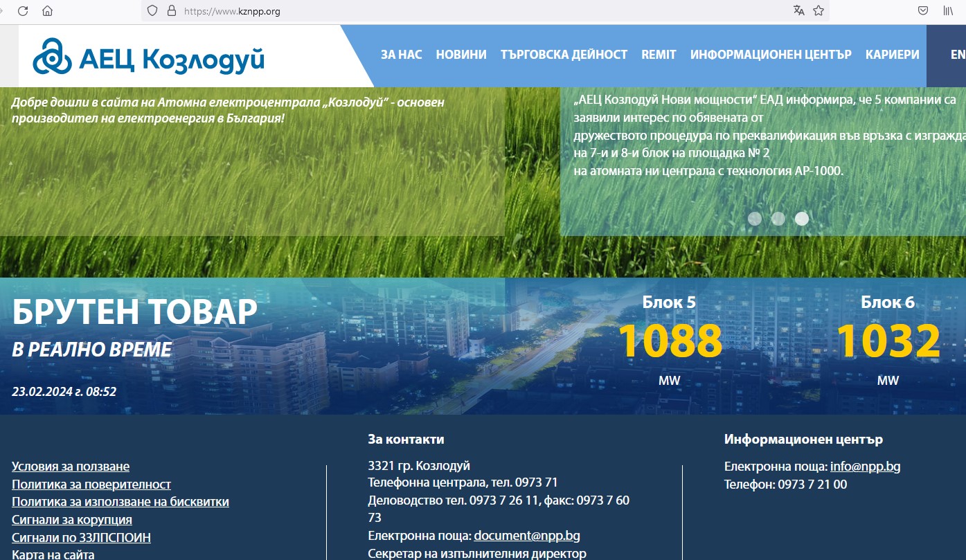Open the ИНФОРМАЦИОНЕН ЦЕНТЪР menu
966x560 pixels.
tap(771, 55)
